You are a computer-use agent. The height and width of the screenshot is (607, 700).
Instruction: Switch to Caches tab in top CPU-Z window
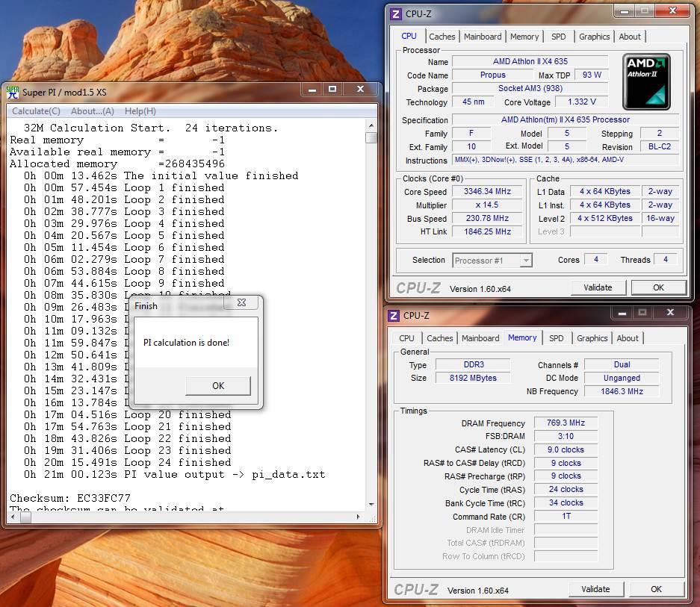click(x=442, y=37)
